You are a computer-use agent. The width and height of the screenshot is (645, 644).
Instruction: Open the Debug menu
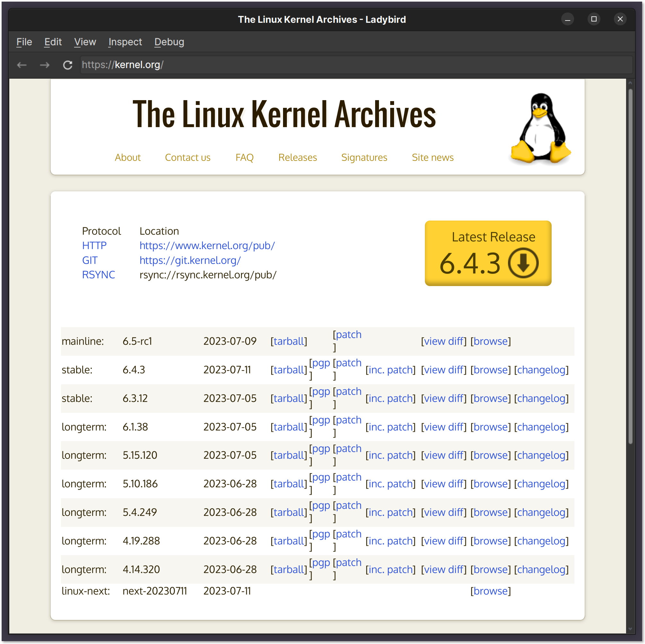(169, 42)
